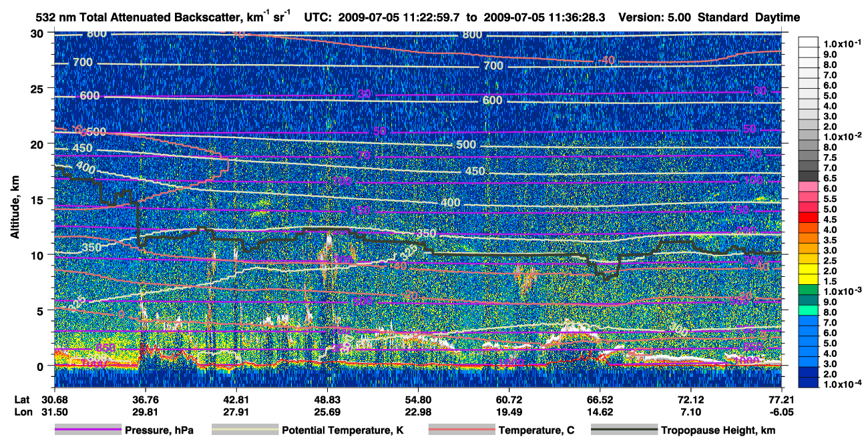
Task: Click the red colorbar swatch beside "4.5"
Action: tap(808, 217)
